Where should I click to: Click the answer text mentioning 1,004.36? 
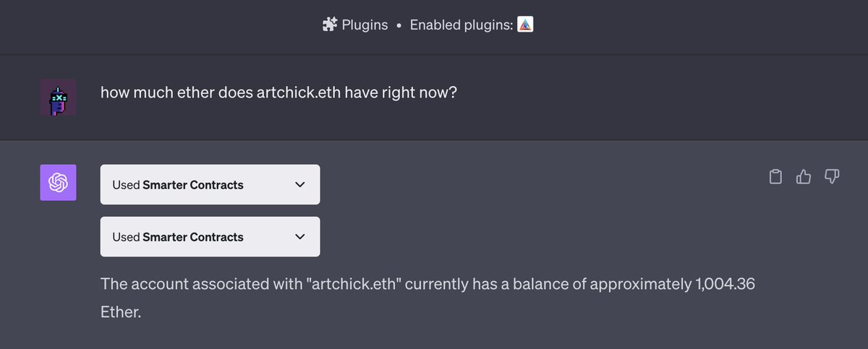pyautogui.click(x=427, y=298)
